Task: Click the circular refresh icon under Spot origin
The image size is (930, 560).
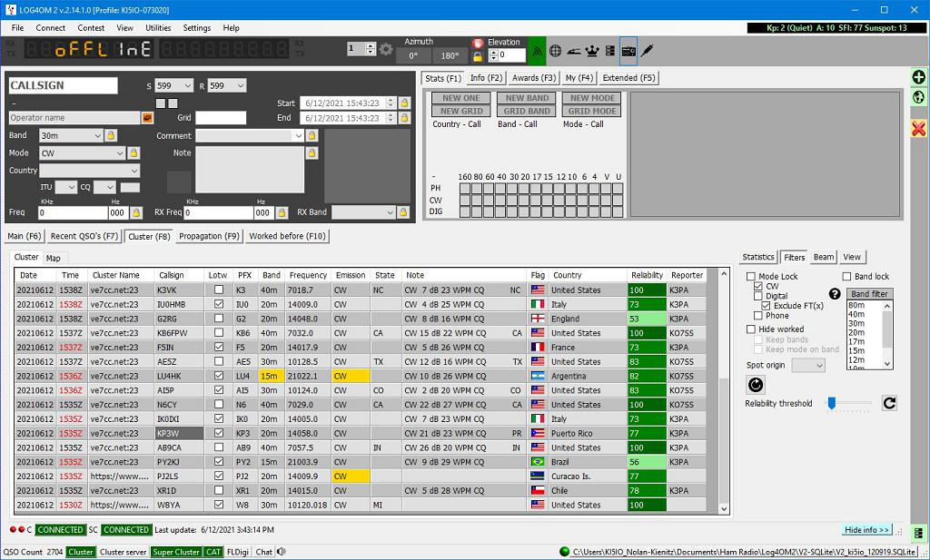Action: click(x=755, y=385)
